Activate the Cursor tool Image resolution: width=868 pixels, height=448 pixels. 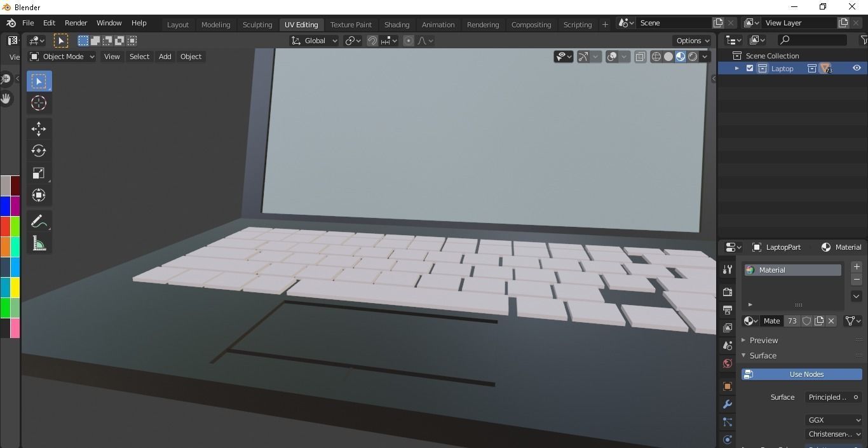pyautogui.click(x=39, y=103)
